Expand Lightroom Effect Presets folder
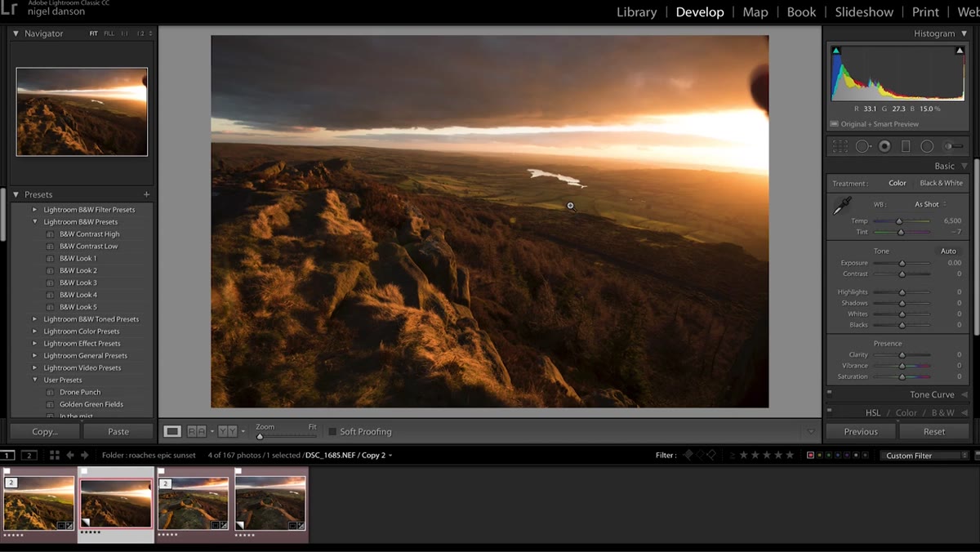 pos(34,344)
